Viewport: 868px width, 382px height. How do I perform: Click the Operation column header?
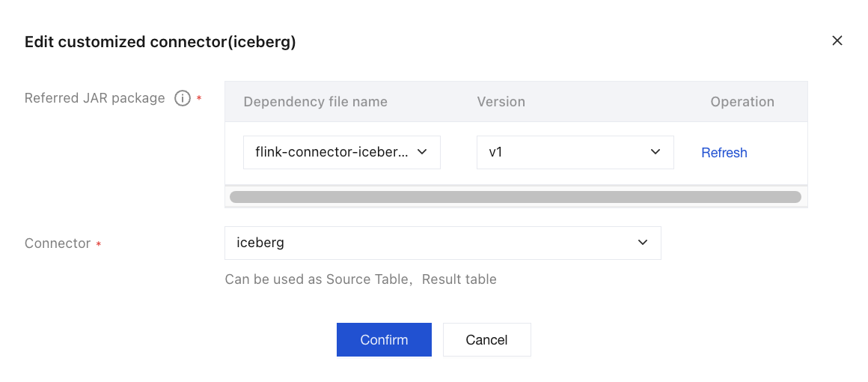(742, 102)
